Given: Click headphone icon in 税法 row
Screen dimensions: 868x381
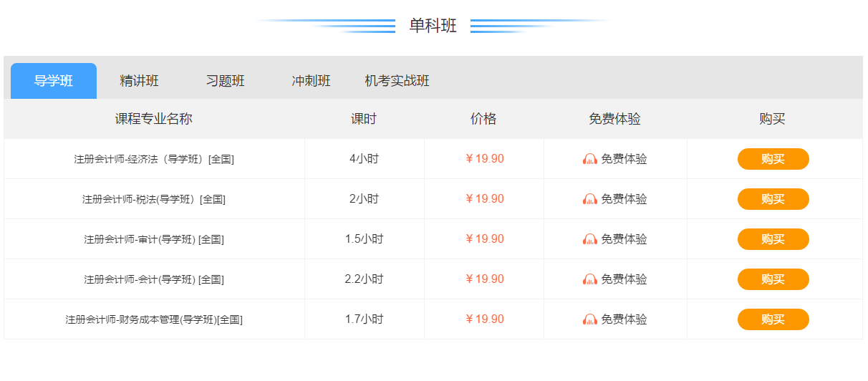Looking at the screenshot, I should pyautogui.click(x=590, y=199).
